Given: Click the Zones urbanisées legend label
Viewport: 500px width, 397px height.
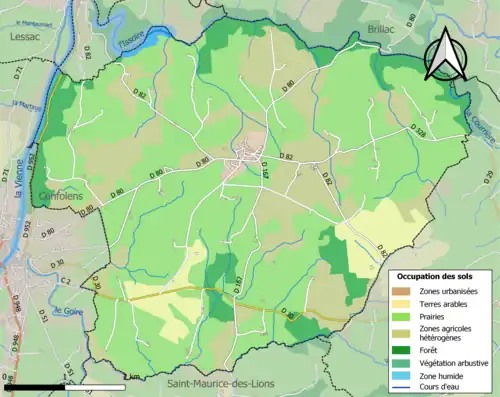Looking at the screenshot, I should 448,291.
